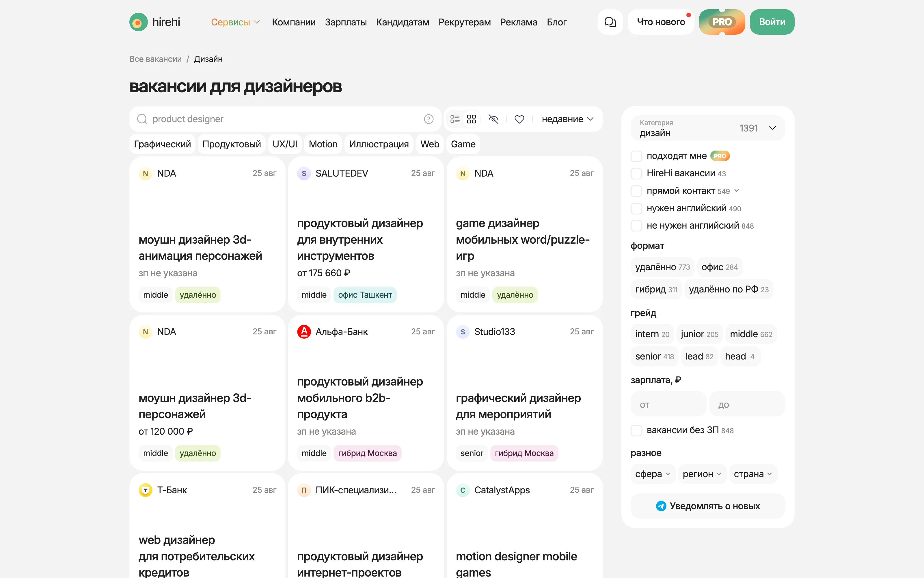Toggle гибрид format chip

[x=656, y=289]
